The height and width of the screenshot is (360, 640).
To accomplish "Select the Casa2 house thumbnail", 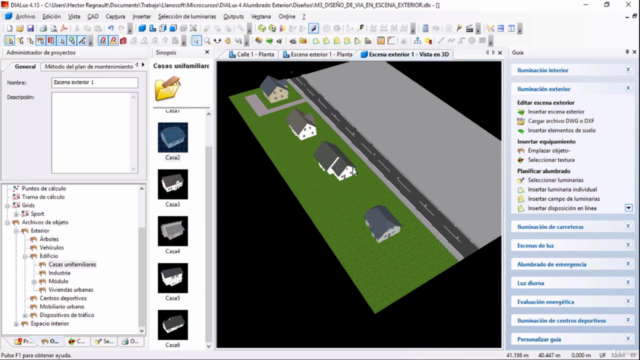I will pos(173,137).
